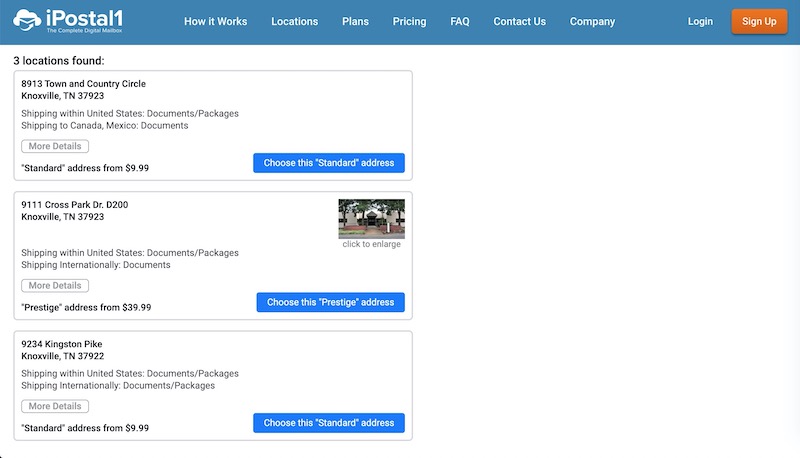The image size is (800, 458).
Task: Click the 'click to enlarge' caption
Action: (x=371, y=244)
